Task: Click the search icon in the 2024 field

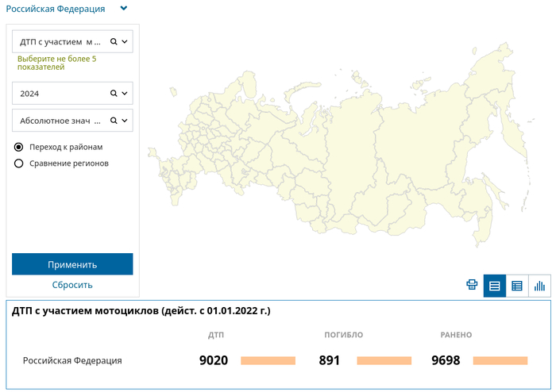Action: point(114,94)
